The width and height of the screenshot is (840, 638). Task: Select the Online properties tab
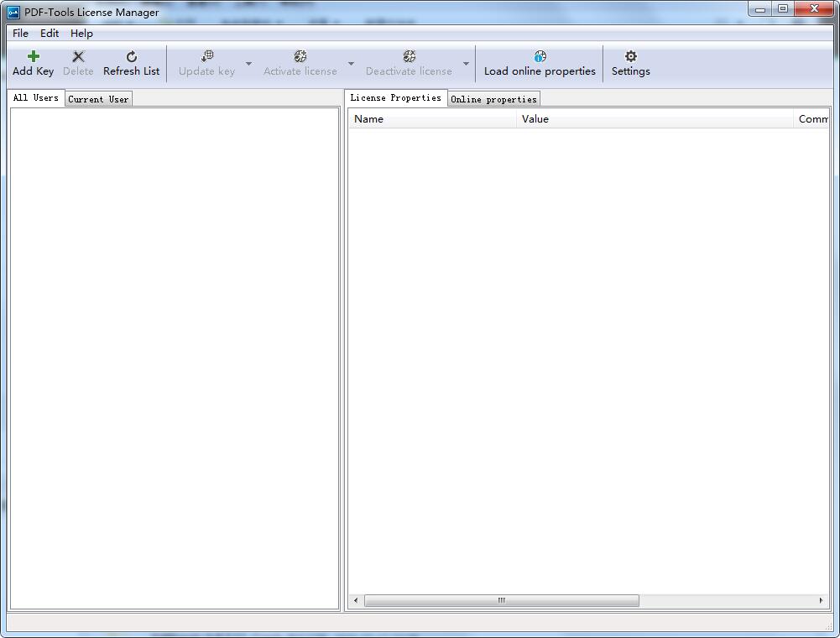click(x=493, y=99)
